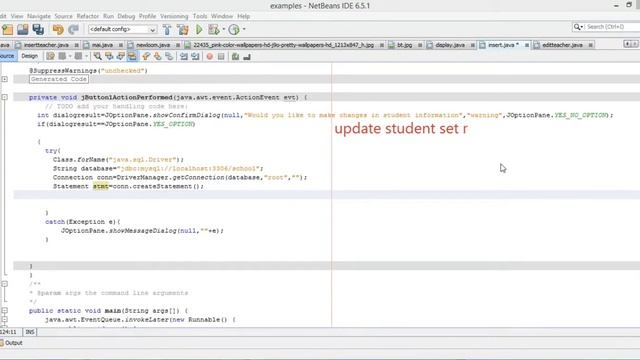Screen dimensions: 640x360
Task: Open the Profile Main Project dropdown arrow
Action: click(x=244, y=29)
